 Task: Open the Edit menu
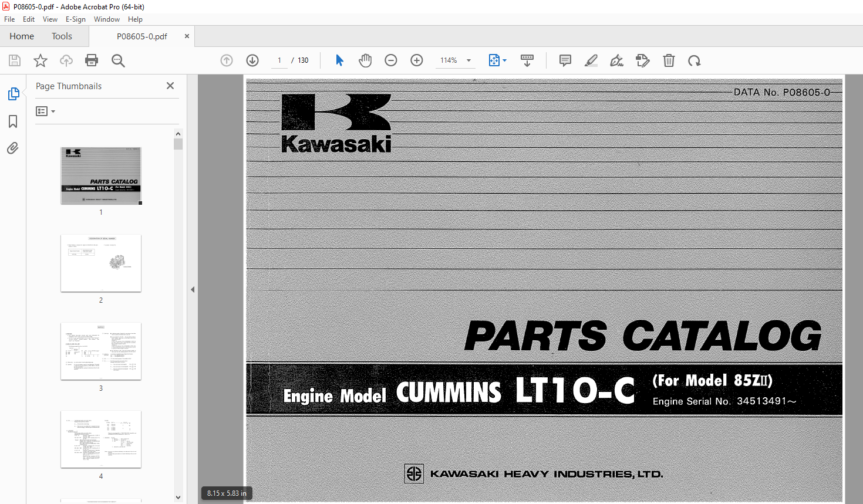(x=29, y=19)
